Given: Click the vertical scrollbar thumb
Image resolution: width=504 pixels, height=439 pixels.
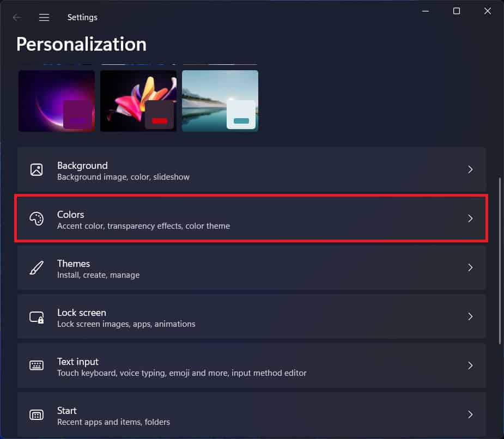Looking at the screenshot, I should (x=500, y=260).
